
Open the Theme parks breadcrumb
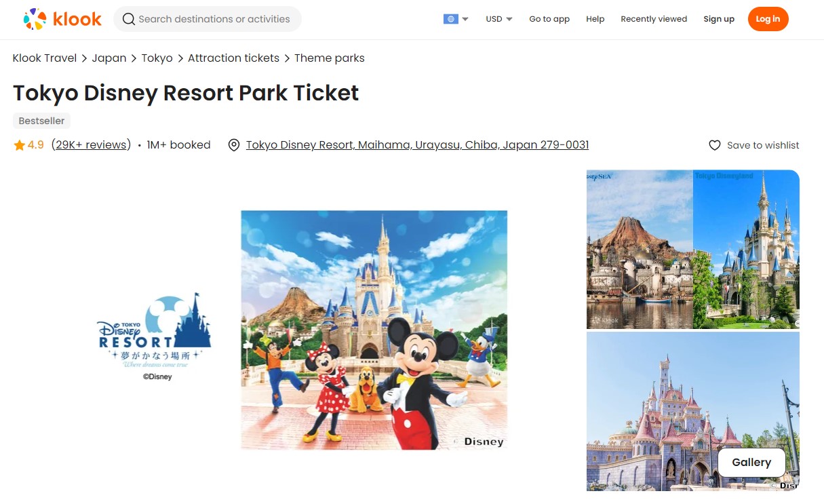point(330,58)
